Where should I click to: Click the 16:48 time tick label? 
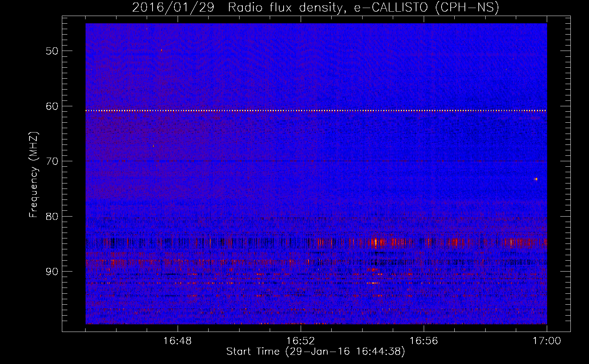(x=178, y=341)
